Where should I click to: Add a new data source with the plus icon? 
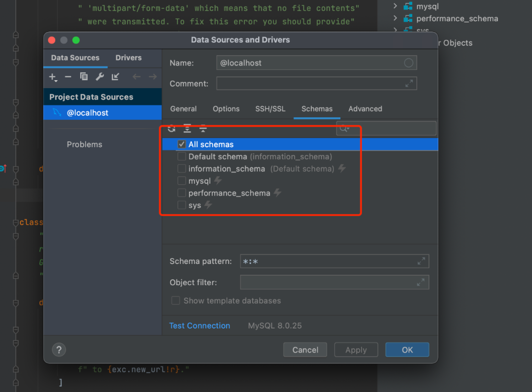(x=53, y=77)
